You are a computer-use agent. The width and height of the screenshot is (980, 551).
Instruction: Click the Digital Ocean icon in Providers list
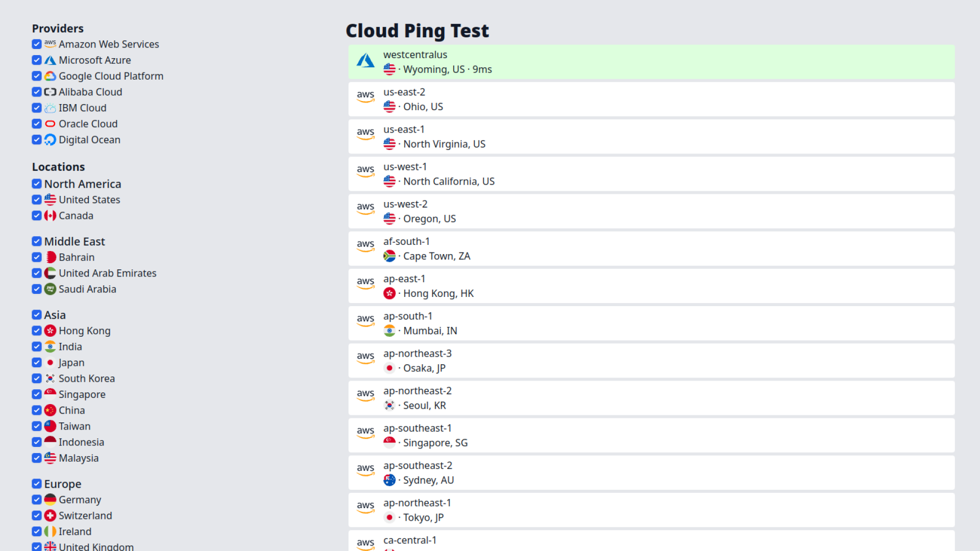click(50, 139)
